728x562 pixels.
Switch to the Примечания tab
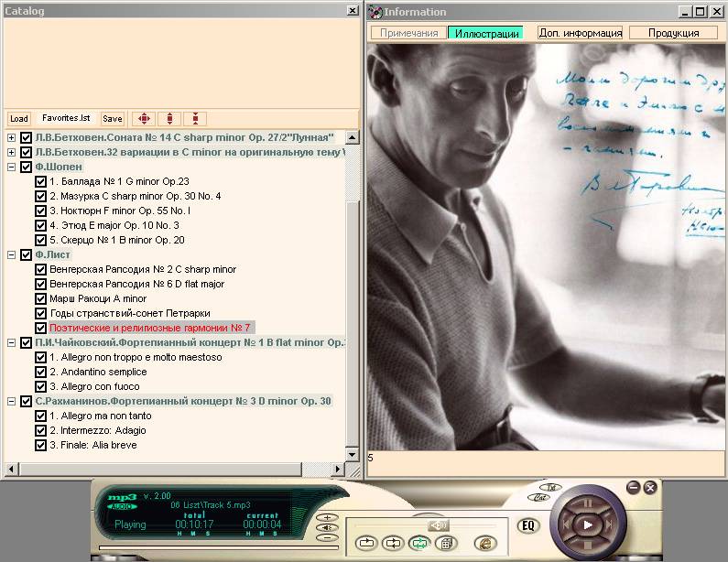coord(408,33)
